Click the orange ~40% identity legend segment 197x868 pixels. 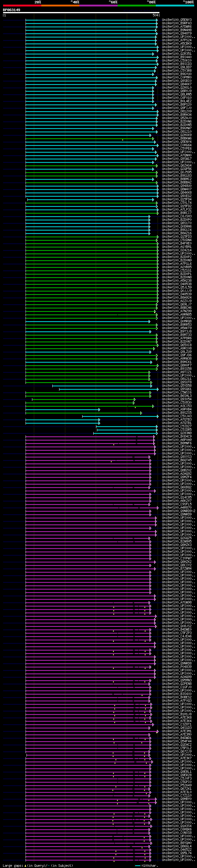click(60, 6)
